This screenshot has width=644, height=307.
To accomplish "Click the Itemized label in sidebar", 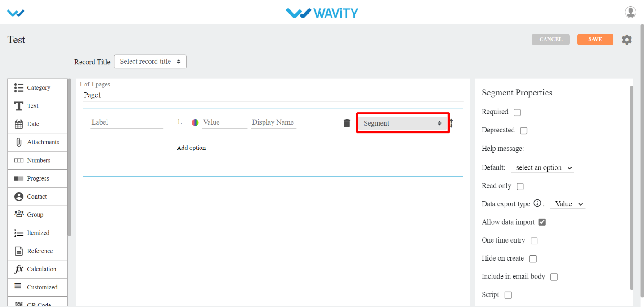I will click(x=38, y=233).
